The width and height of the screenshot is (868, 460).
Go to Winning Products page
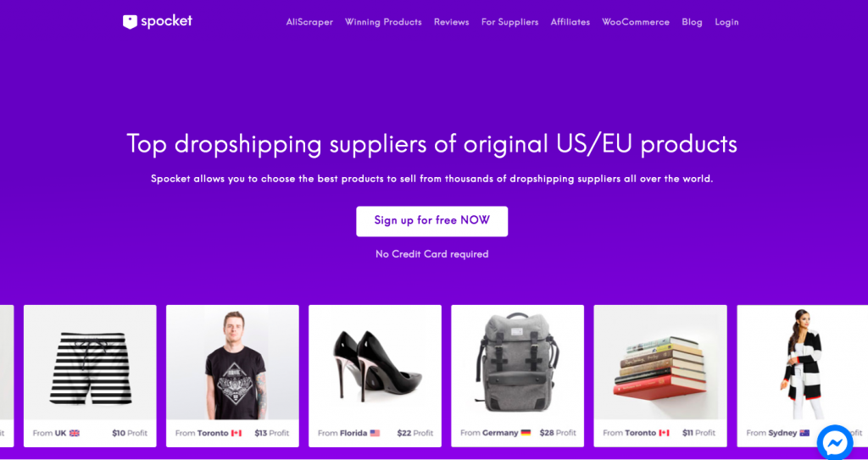[x=383, y=22]
